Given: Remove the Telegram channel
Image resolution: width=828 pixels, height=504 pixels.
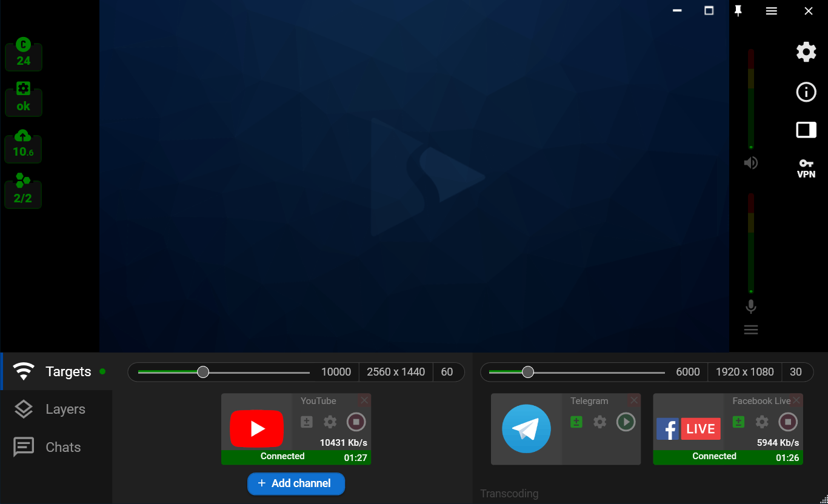Looking at the screenshot, I should point(634,400).
